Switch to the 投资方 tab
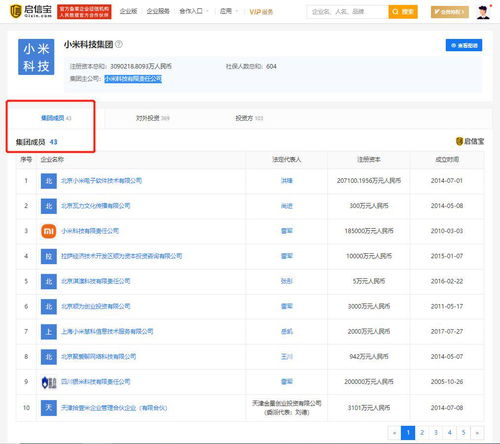This screenshot has height=444, width=500. tap(249, 118)
